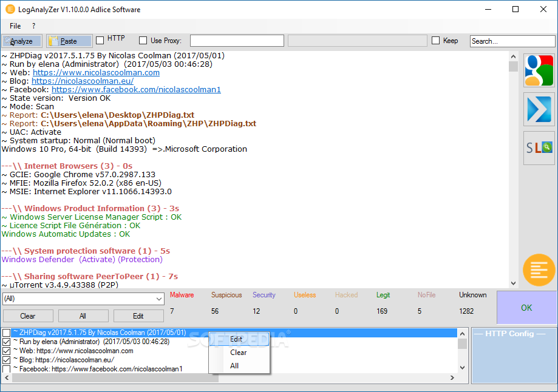This screenshot has width=558, height=392.
Task: Click the SL search icon in sidebar
Action: (539, 147)
